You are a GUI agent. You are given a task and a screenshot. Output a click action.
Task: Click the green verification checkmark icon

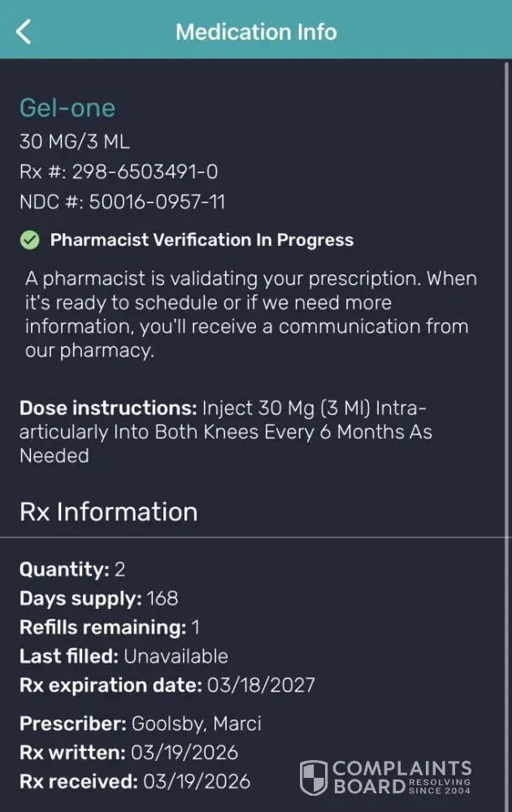click(29, 240)
